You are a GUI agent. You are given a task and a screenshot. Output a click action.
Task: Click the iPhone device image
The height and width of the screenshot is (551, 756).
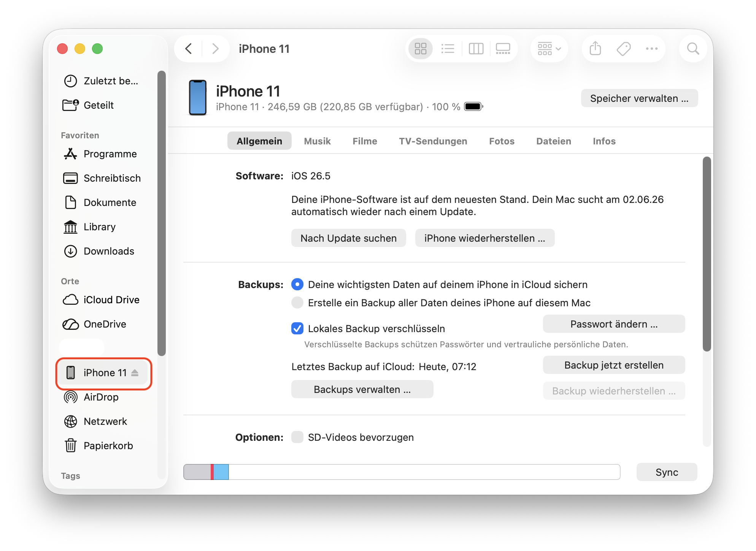pyautogui.click(x=198, y=98)
